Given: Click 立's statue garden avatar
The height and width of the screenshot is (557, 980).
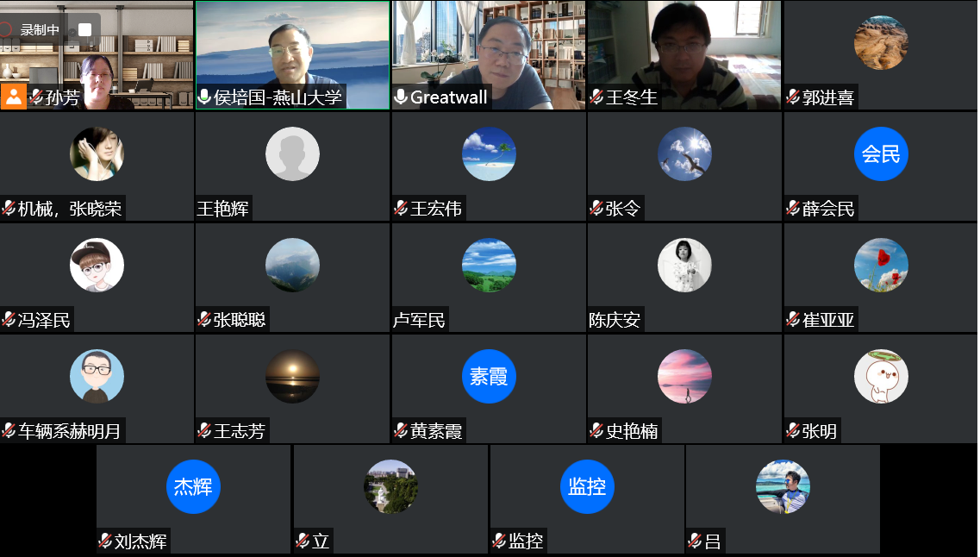Looking at the screenshot, I should [390, 486].
